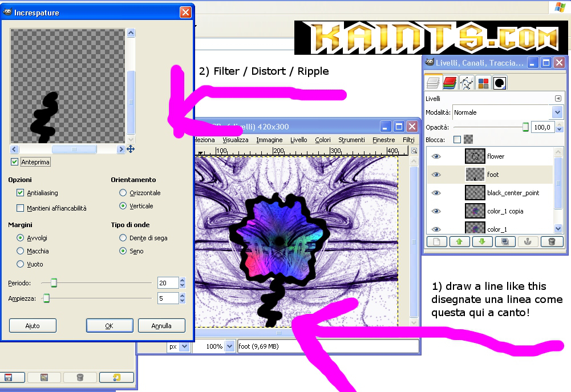Open the Channels tab with RGB stack icon

(x=449, y=83)
